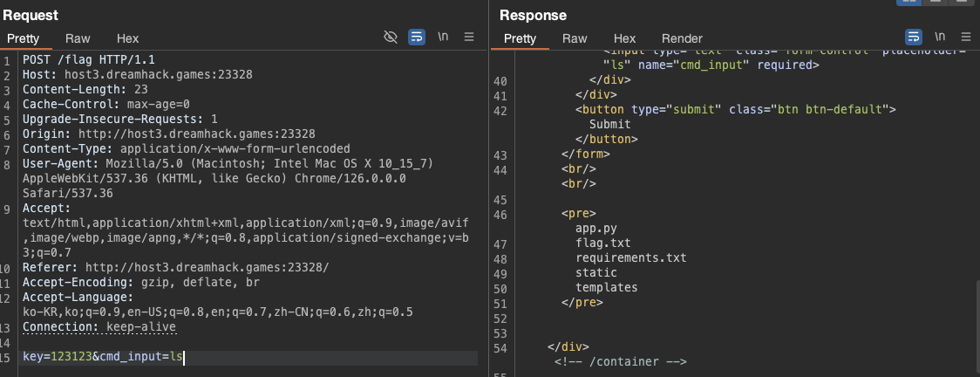Click the 'Upgrade-Insecure-Requests: 1' header

(x=120, y=120)
